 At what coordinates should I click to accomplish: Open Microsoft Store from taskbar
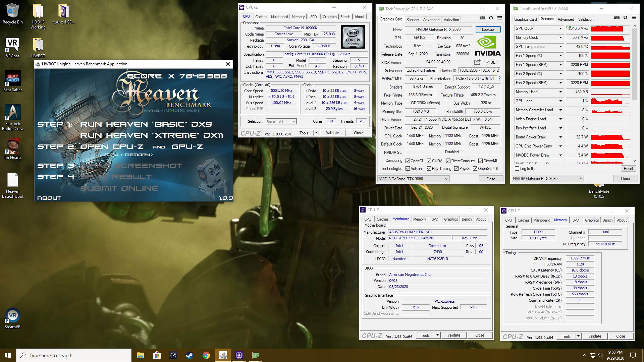pos(157,355)
